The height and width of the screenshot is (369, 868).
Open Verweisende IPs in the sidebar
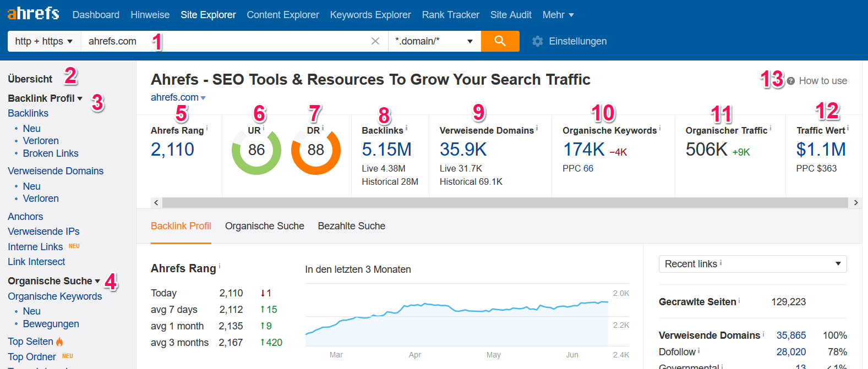coord(43,232)
